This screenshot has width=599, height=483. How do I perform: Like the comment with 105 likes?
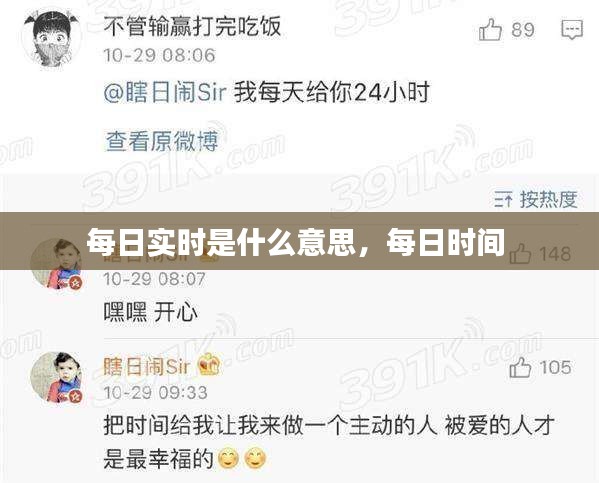pyautogui.click(x=520, y=367)
